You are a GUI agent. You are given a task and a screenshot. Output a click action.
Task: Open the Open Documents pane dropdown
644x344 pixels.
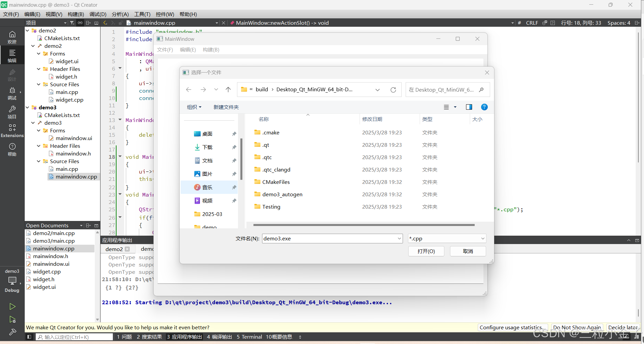(81, 226)
